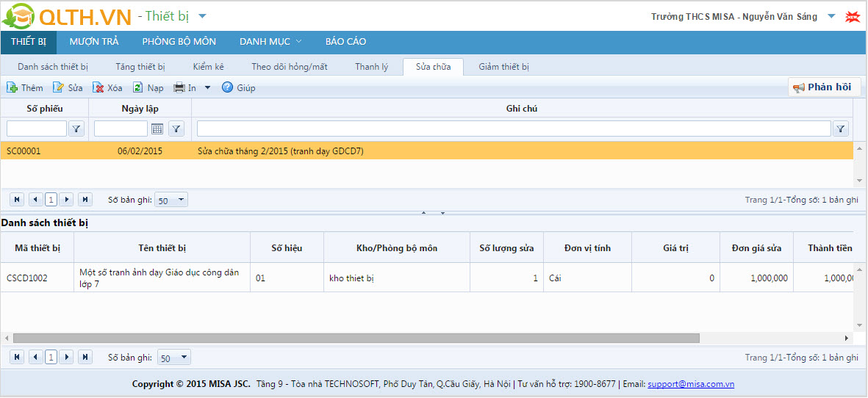The height and width of the screenshot is (398, 868).
Task: Click the Nạp (reload) toolbar icon
Action: [137, 87]
